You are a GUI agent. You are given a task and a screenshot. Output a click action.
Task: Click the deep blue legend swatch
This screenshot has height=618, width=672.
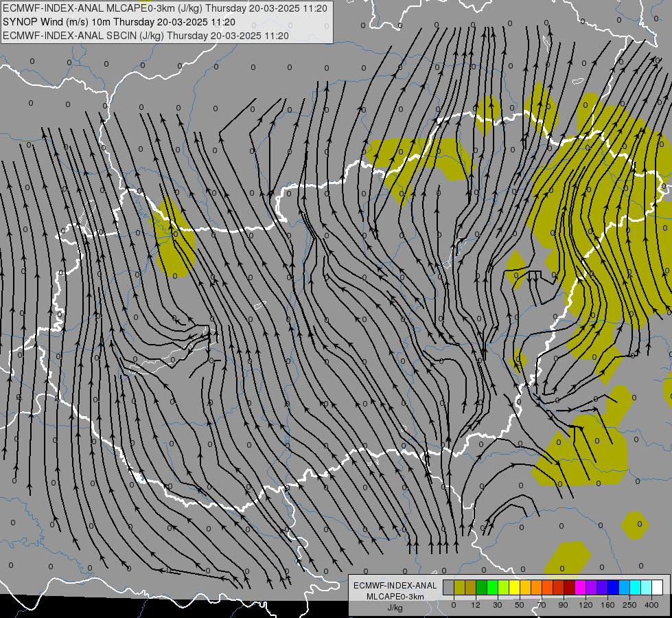click(614, 587)
